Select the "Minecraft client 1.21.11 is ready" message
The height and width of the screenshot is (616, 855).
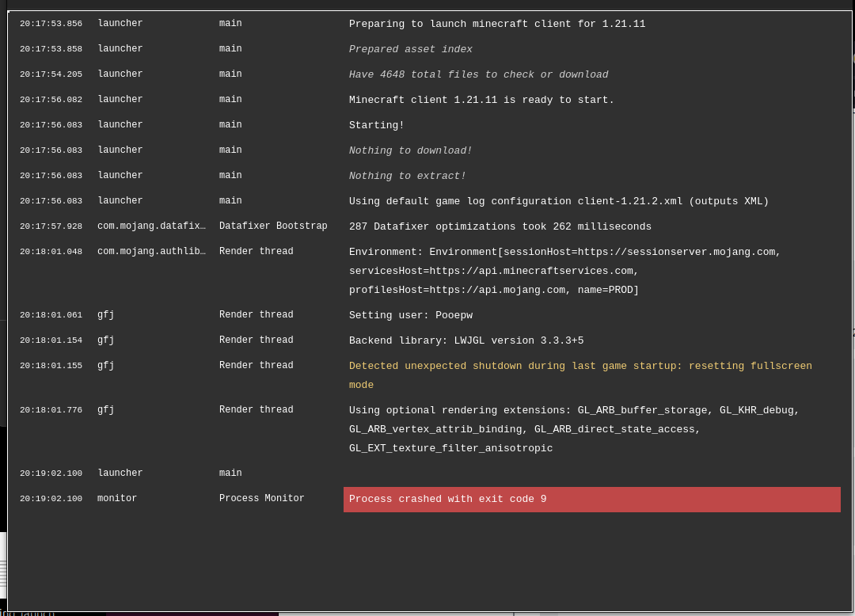tap(481, 100)
